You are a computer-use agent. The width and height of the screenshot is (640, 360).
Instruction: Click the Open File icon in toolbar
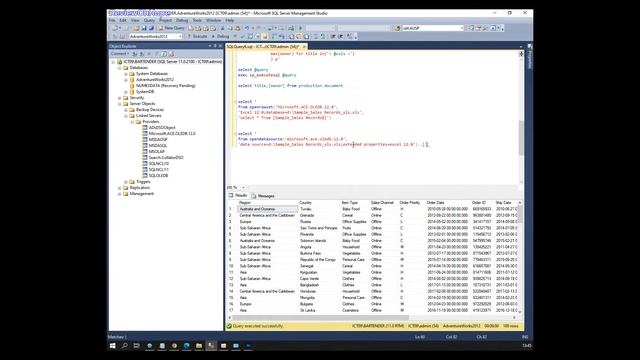click(x=136, y=28)
